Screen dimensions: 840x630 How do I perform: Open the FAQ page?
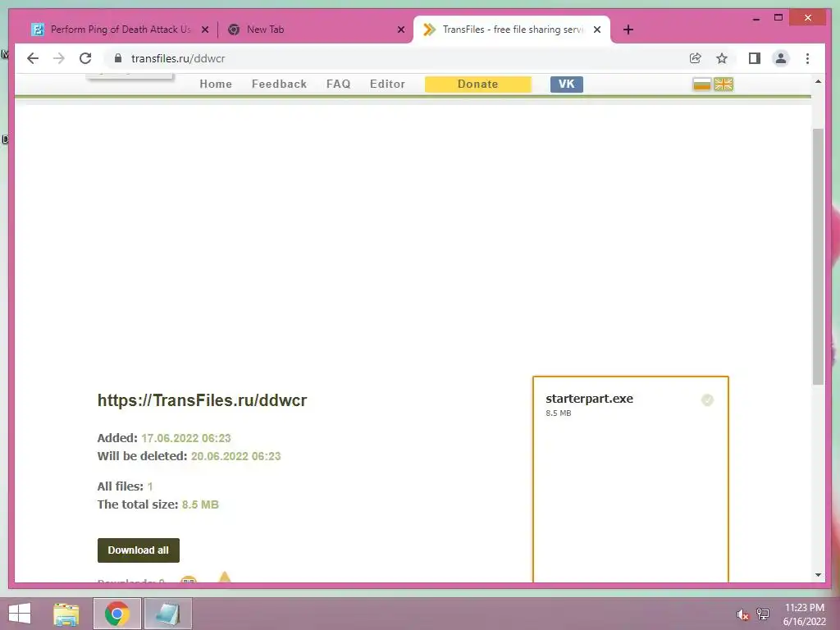[x=338, y=84]
